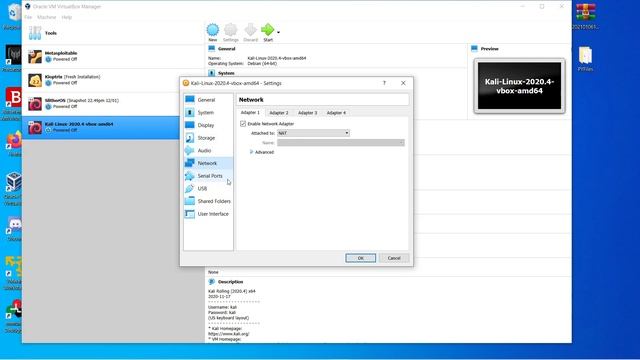Click the Firefox desktop shortcut icon
This screenshot has width=640, height=360.
coord(14,143)
